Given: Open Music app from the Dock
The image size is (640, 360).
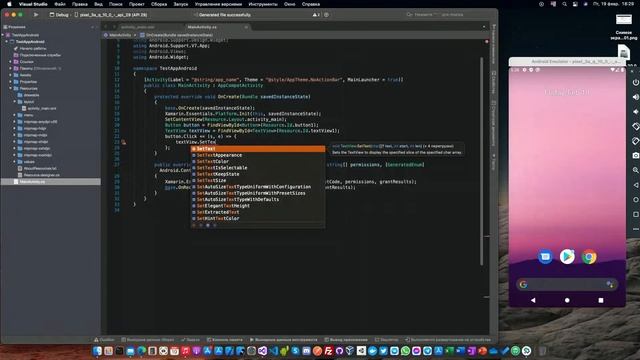Looking at the screenshot, I should 185,351.
